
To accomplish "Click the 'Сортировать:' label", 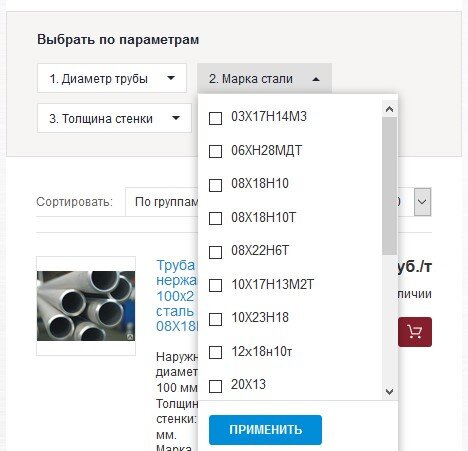I will [75, 202].
